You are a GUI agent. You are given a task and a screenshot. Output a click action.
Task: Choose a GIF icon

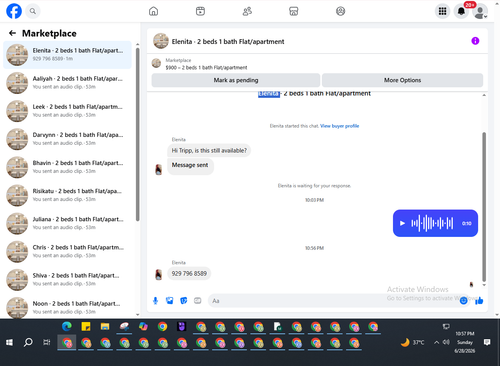198,301
